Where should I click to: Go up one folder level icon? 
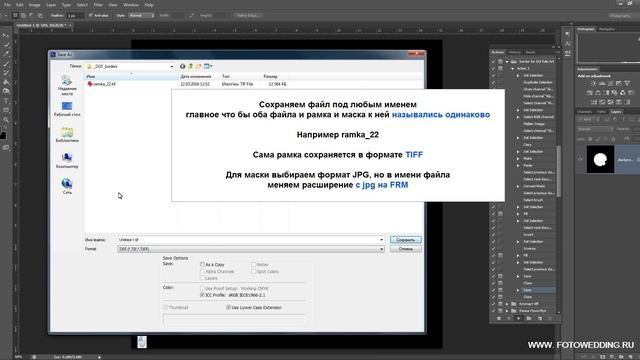pos(190,66)
